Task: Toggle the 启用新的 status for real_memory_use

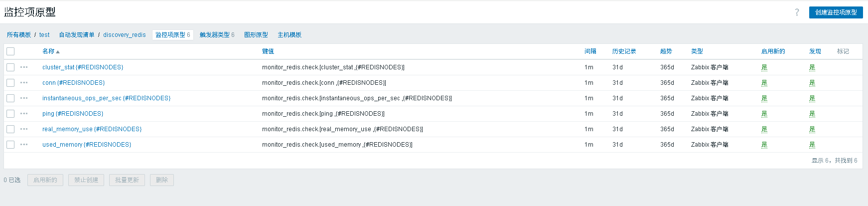Action: point(764,129)
